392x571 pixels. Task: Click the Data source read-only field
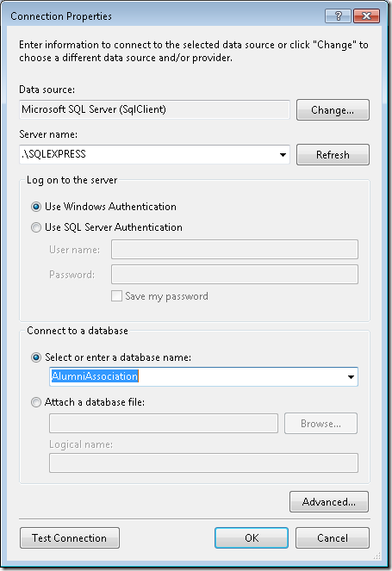pos(154,109)
